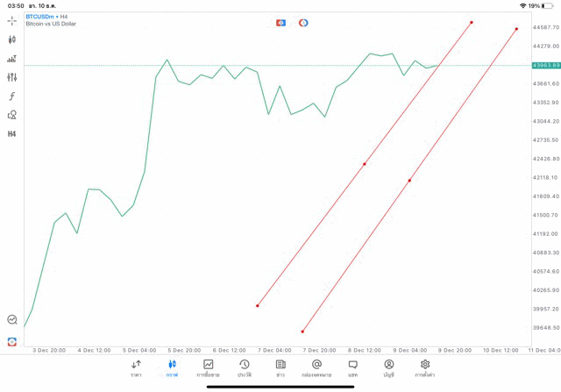Select the top endpoint of left red trendline
Image resolution: width=561 pixels, height=392 pixels.
[x=472, y=22]
